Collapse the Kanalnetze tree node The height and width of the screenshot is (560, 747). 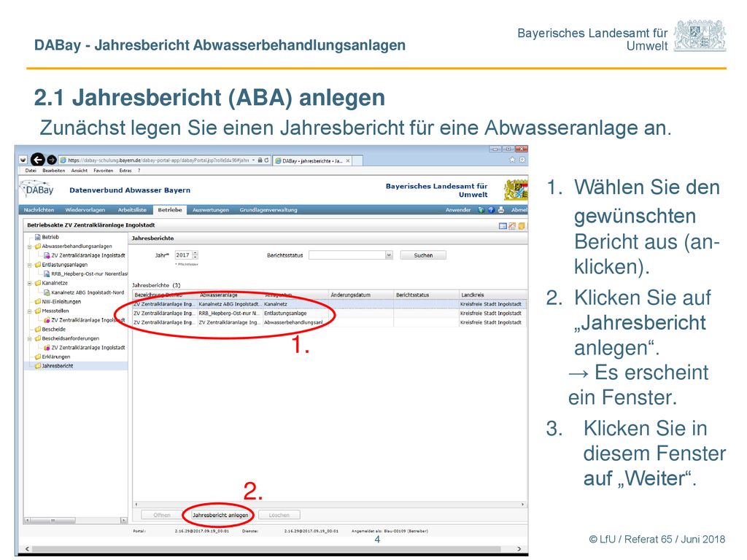tap(29, 284)
